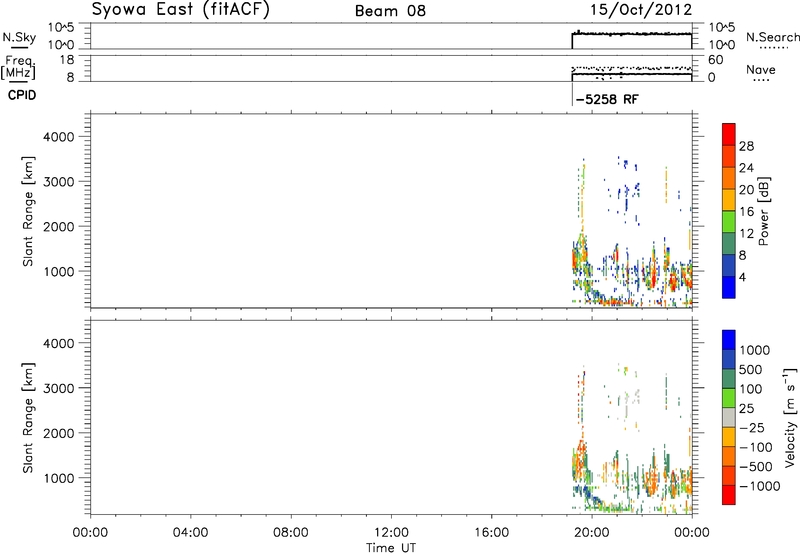This screenshot has width=800, height=554.
Task: Click the frequency trace in Freq panel
Action: pos(632,74)
